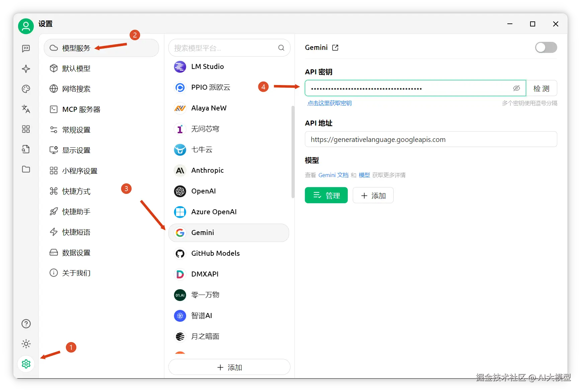581x392 pixels.
Task: Open 快捷助手 settings menu
Action: tap(101, 212)
